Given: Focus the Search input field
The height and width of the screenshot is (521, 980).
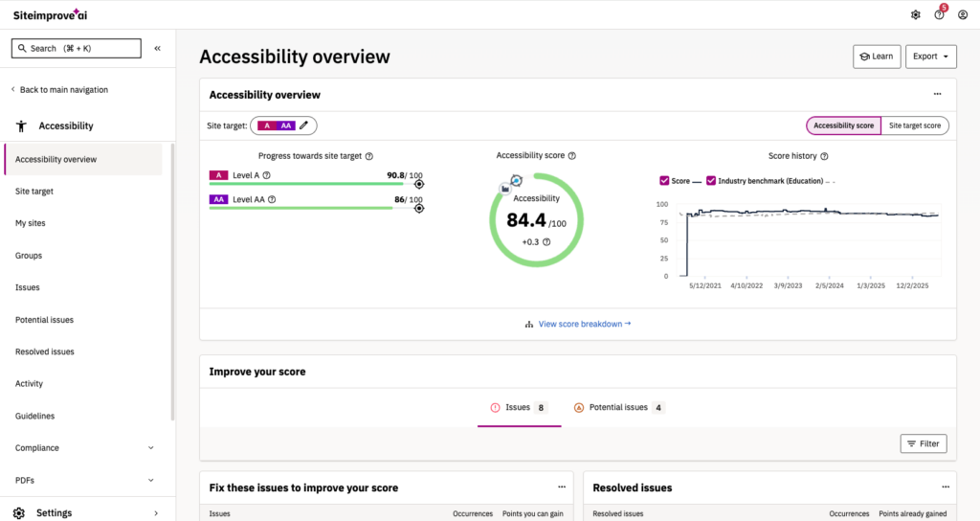Looking at the screenshot, I should [77, 48].
